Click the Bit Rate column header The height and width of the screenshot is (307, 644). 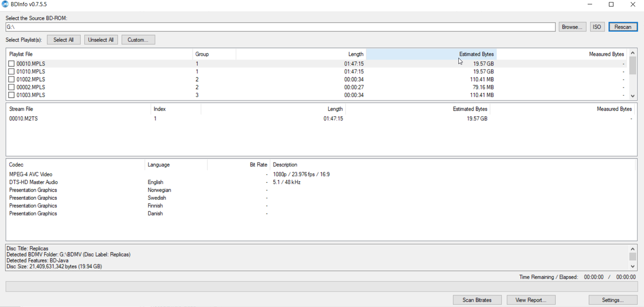click(238, 165)
